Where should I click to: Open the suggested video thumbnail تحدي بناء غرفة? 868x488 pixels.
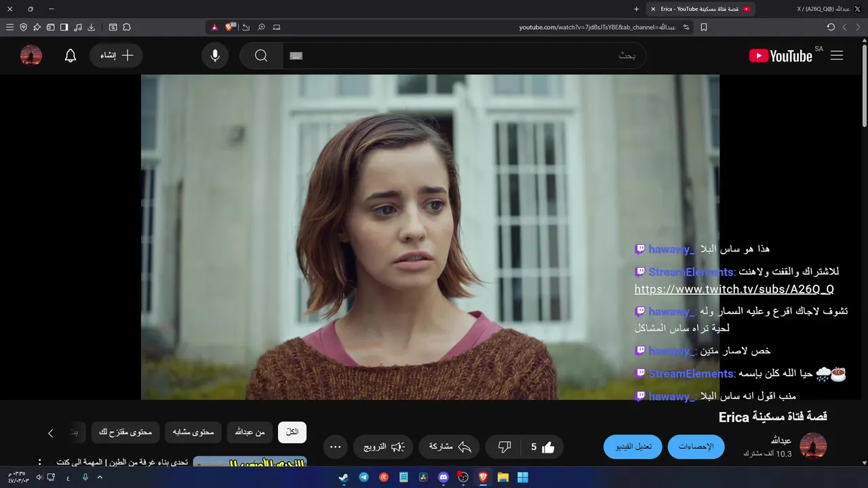tap(250, 462)
